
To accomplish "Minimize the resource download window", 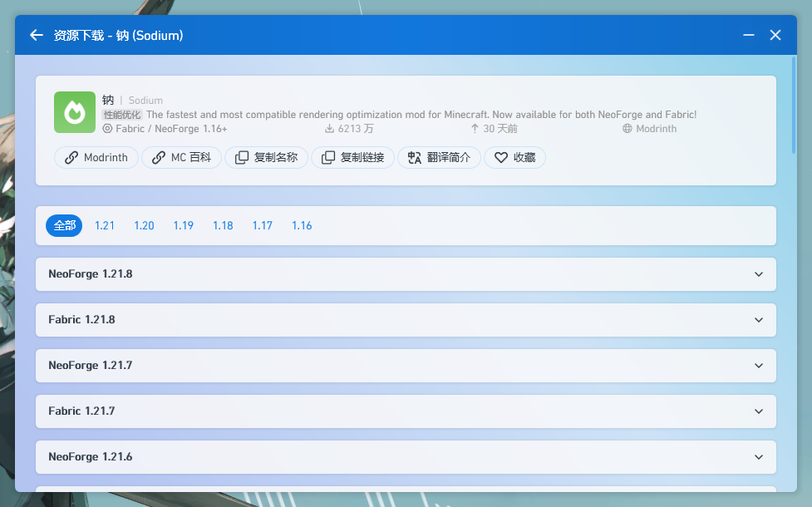I will pyautogui.click(x=748, y=35).
